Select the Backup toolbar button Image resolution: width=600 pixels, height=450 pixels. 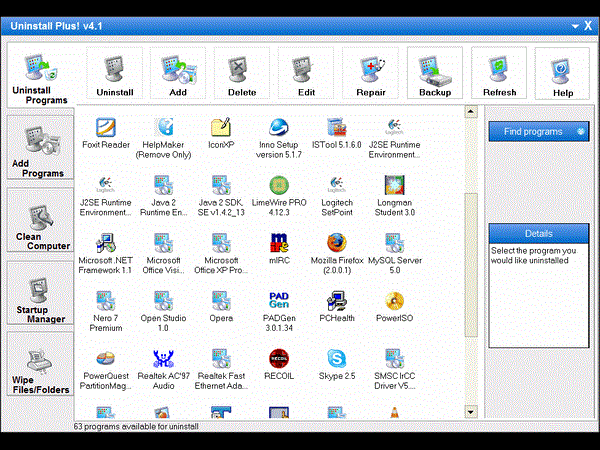[435, 73]
